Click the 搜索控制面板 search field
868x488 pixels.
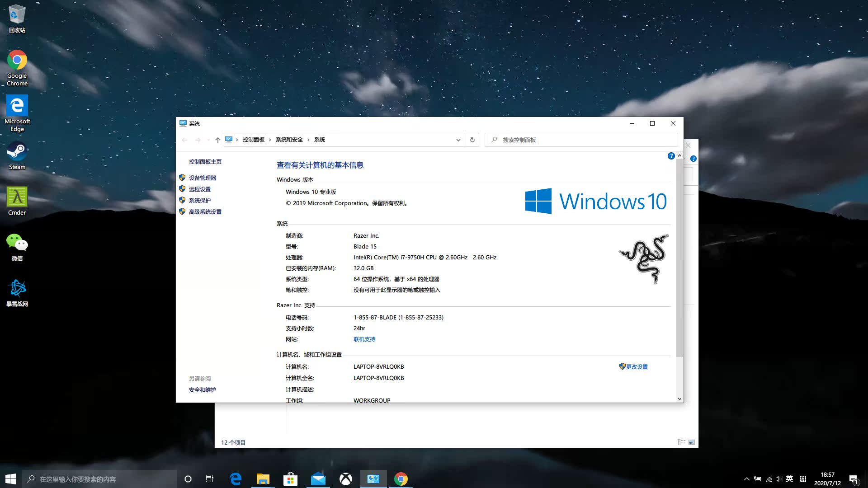click(x=581, y=140)
